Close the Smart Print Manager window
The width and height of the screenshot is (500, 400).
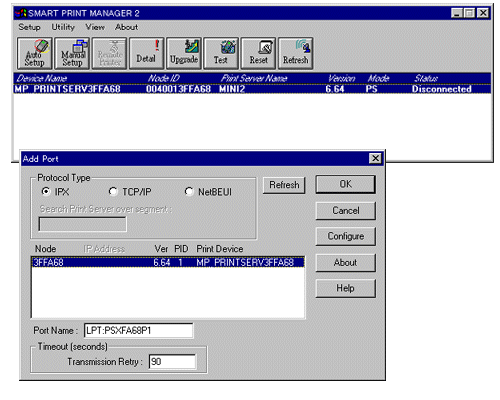(x=483, y=13)
